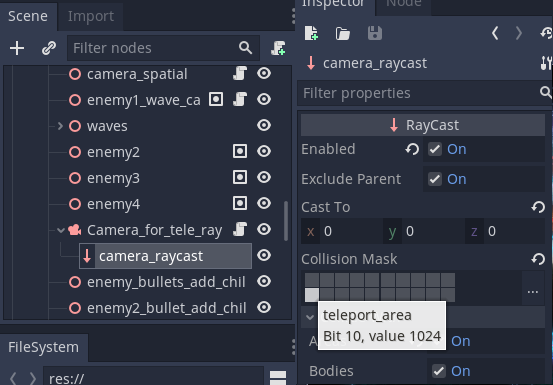Open the Node tab next to Inspector
Screen dimensions: 553x385
coord(404,4)
